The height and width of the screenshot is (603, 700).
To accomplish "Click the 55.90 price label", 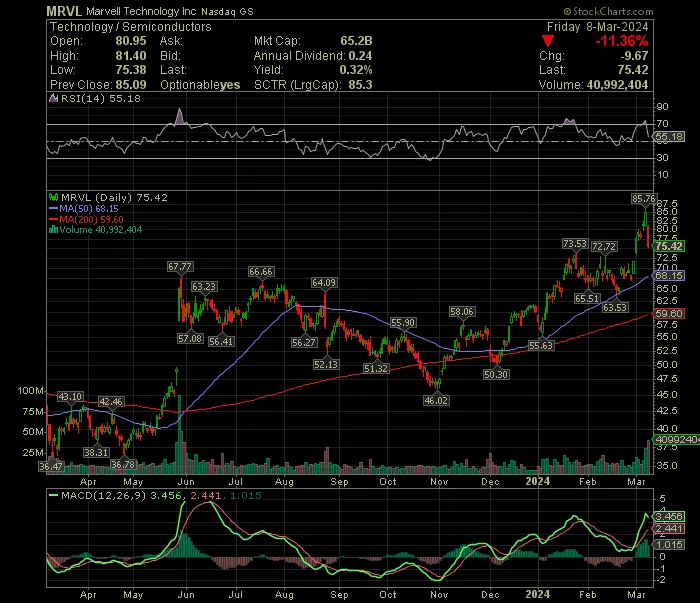I will click(x=403, y=322).
